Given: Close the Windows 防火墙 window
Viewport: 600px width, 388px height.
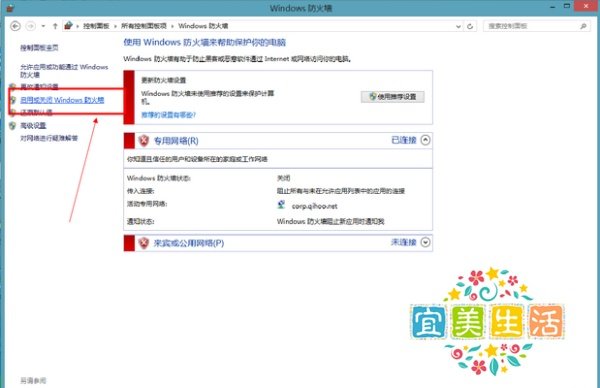Looking at the screenshot, I should pos(587,6).
